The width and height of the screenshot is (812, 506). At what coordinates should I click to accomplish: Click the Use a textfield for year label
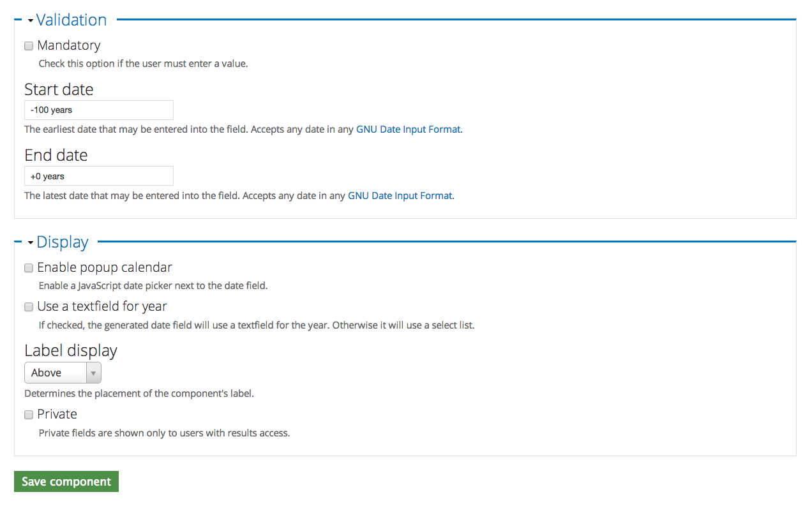click(x=102, y=306)
